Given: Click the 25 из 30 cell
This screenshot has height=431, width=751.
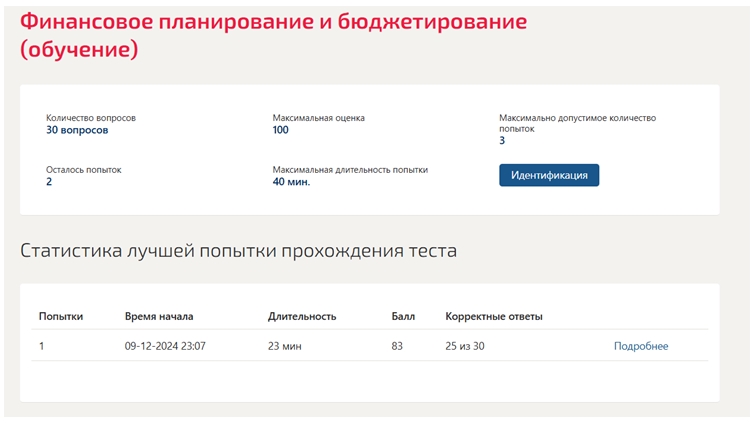Looking at the screenshot, I should tap(465, 346).
